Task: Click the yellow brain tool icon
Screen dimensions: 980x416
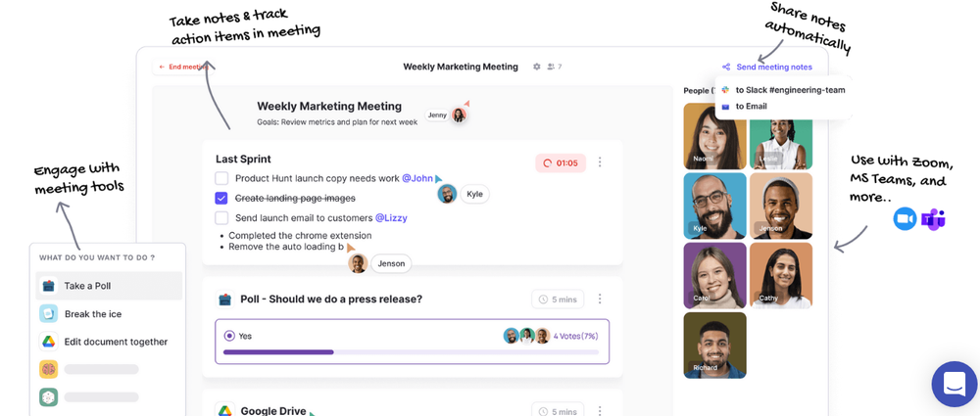Action: (48, 369)
